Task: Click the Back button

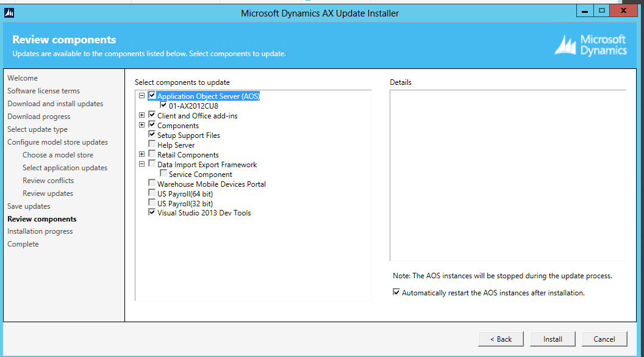Action: (501, 339)
